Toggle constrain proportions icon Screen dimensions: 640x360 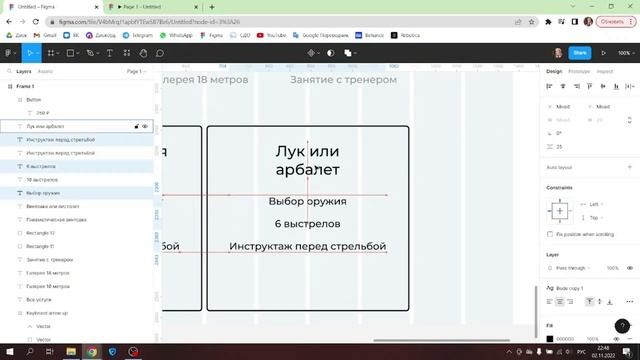pos(629,120)
